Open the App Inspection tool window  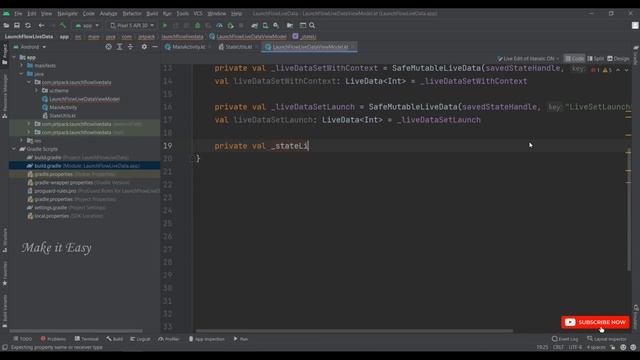207,339
